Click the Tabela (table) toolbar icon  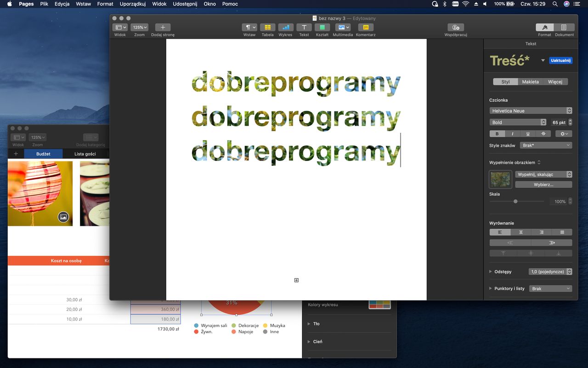[x=267, y=28]
